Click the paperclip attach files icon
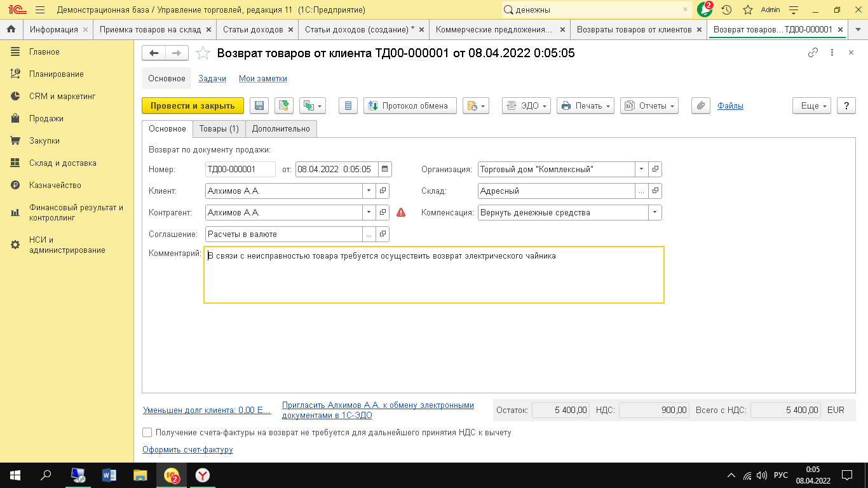This screenshot has width=868, height=488. [x=700, y=106]
